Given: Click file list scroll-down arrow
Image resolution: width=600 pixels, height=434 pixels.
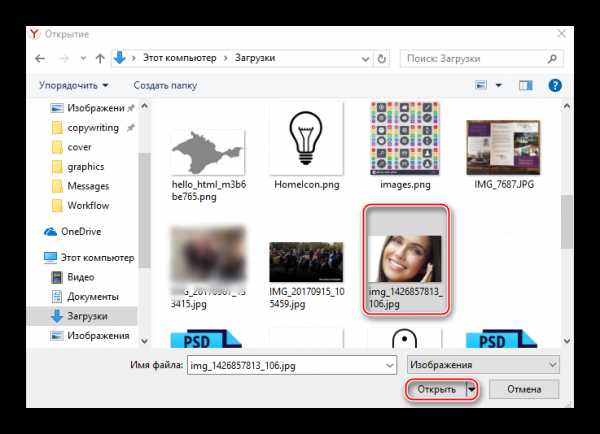Looking at the screenshot, I should (567, 341).
